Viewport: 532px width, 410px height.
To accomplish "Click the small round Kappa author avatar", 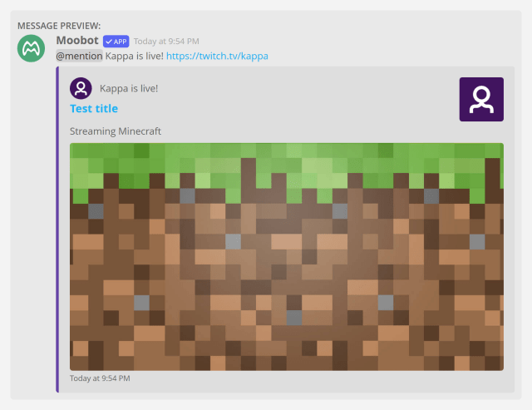I will (x=81, y=88).
